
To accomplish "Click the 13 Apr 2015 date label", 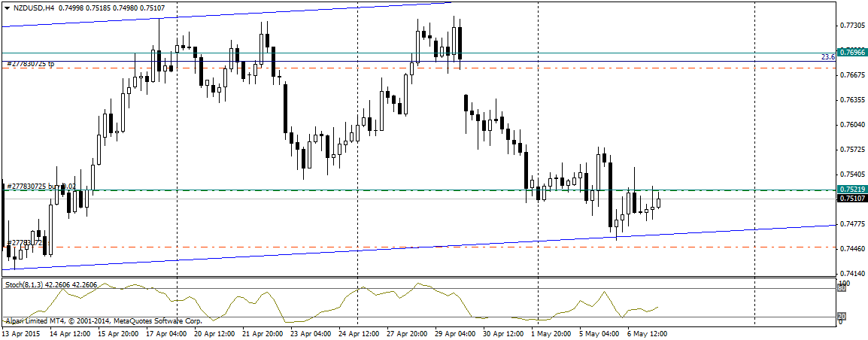I will point(21,335).
